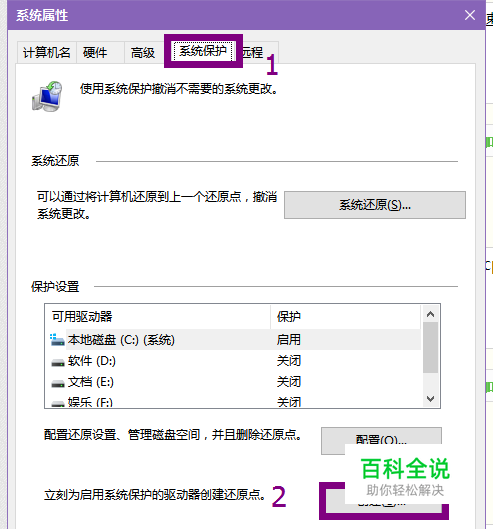The image size is (493, 529).
Task: Open the 配置(O)... button
Action: pyautogui.click(x=381, y=440)
